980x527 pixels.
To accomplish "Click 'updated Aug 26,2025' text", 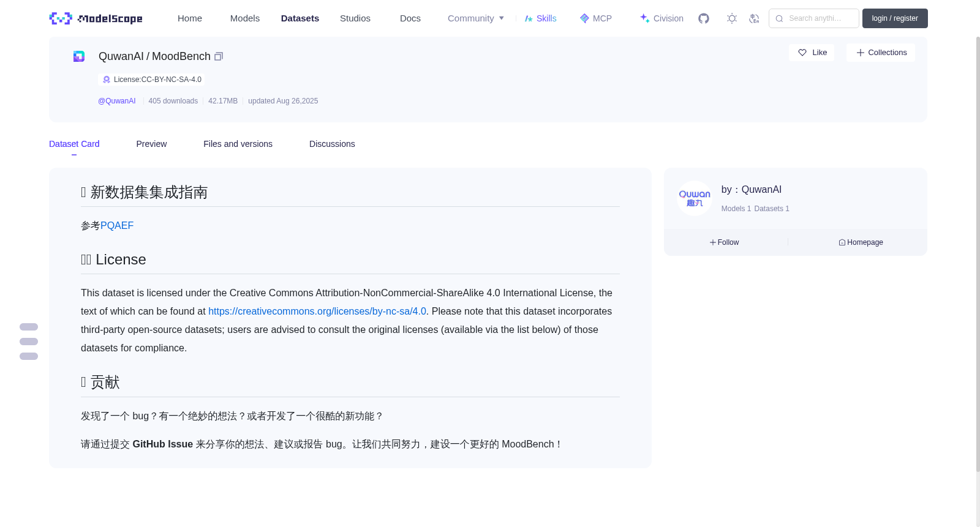I will click(x=283, y=101).
